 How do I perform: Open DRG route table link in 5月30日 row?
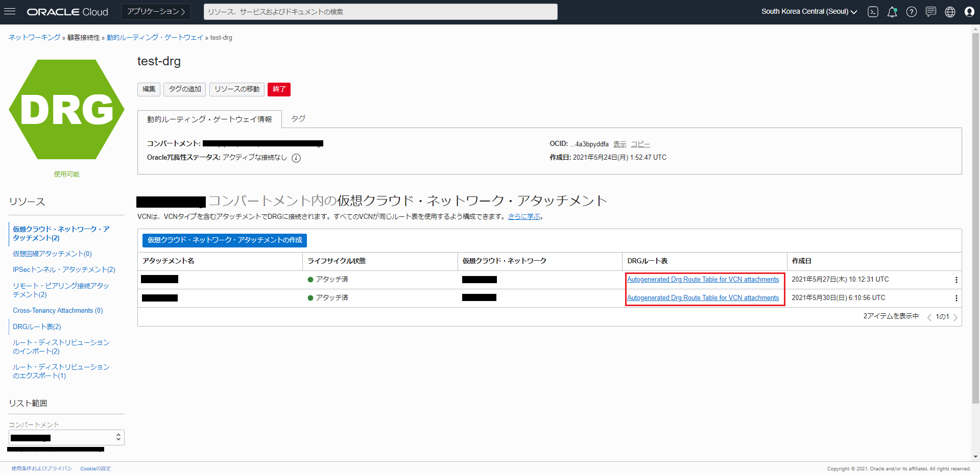703,297
